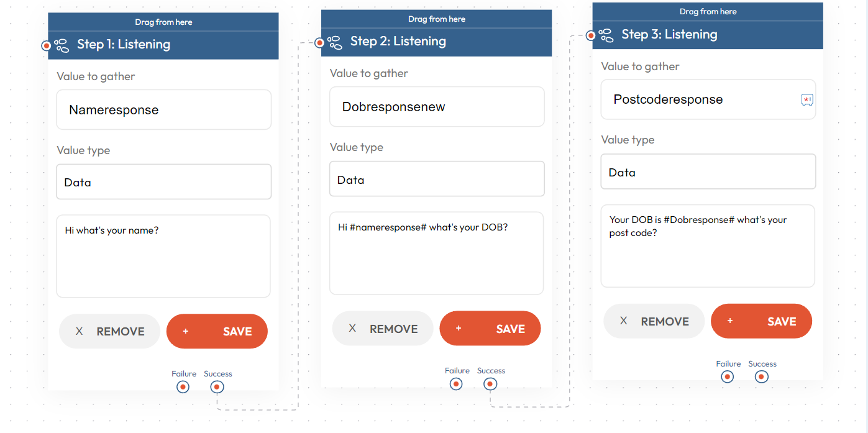Viewport: 868px width, 433px height.
Task: Select the Step 2 Success output node
Action: pos(490,384)
